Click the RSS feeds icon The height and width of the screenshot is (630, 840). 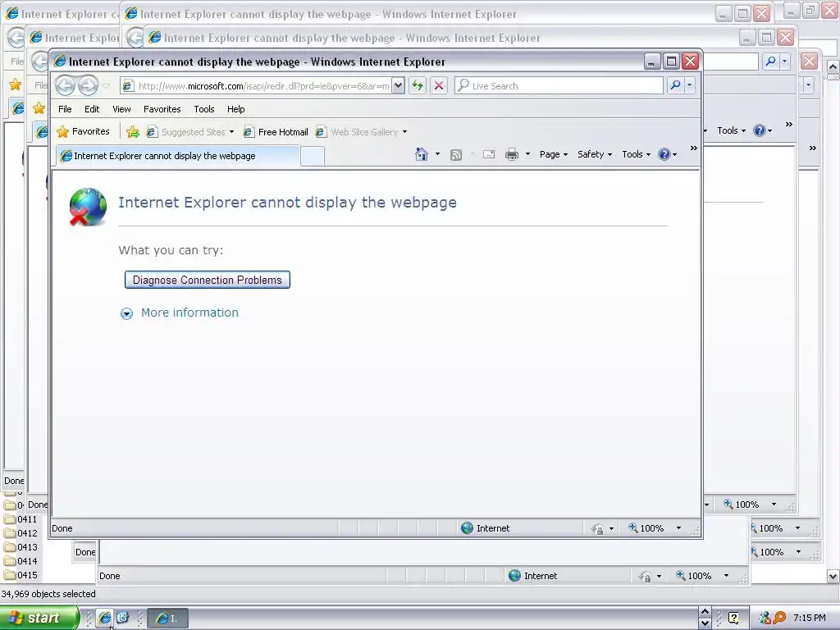[x=456, y=155]
